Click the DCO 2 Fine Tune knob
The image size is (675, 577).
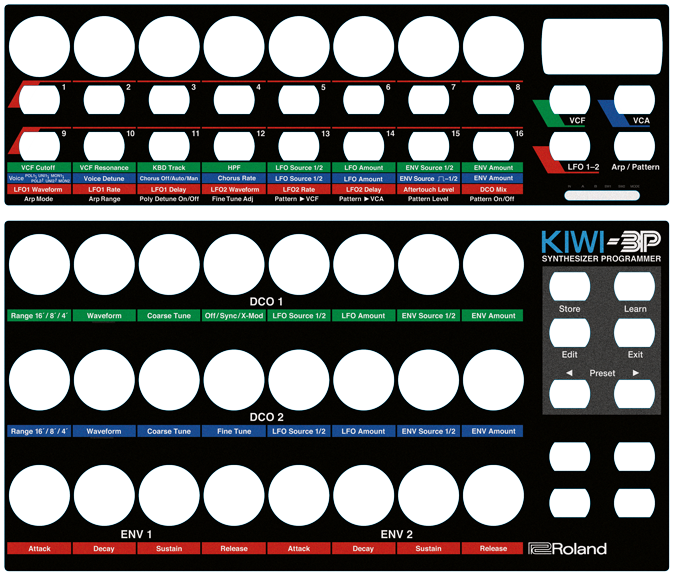coord(234,380)
